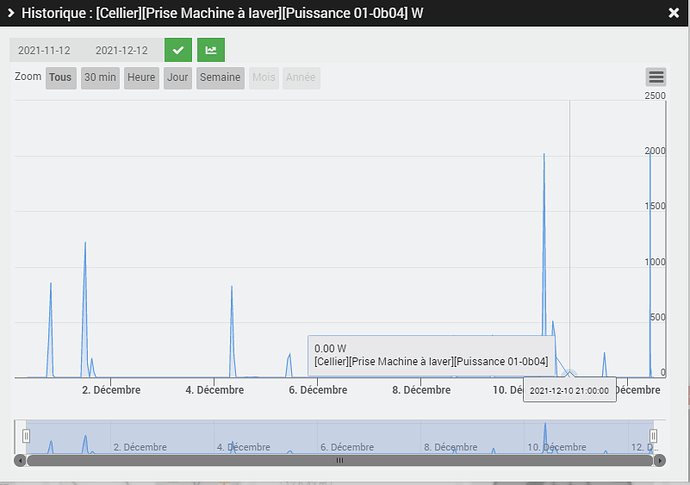Click the Zoom label text
The height and width of the screenshot is (485, 690).
[x=28, y=77]
